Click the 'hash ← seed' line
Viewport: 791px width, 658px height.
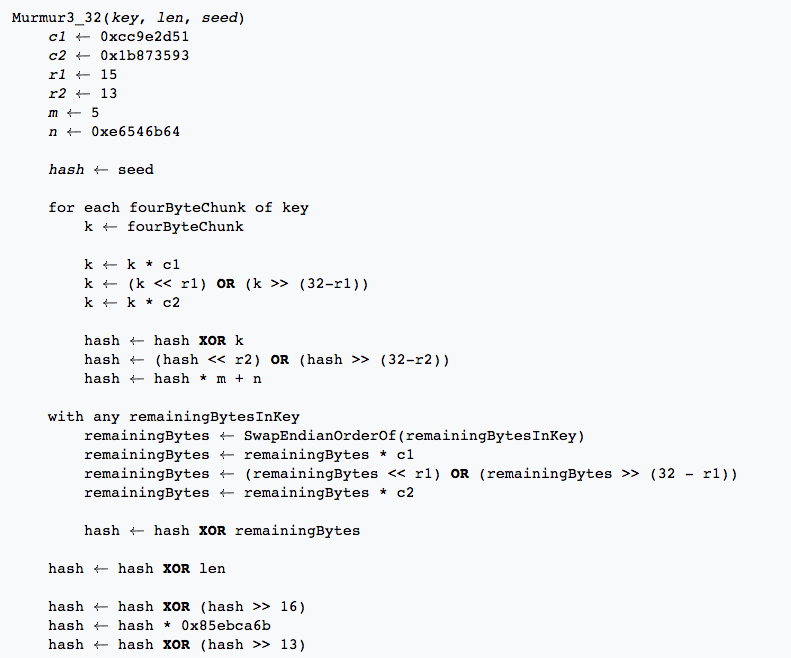(x=101, y=170)
